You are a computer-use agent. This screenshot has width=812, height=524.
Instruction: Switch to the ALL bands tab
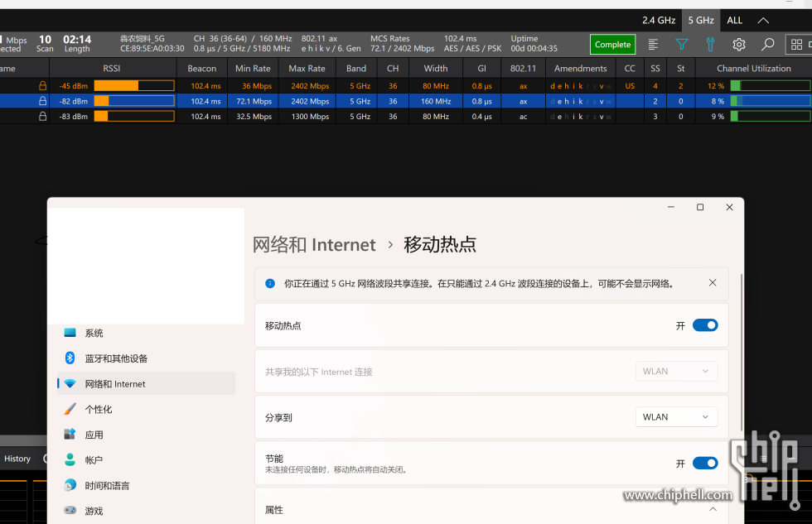pos(734,21)
